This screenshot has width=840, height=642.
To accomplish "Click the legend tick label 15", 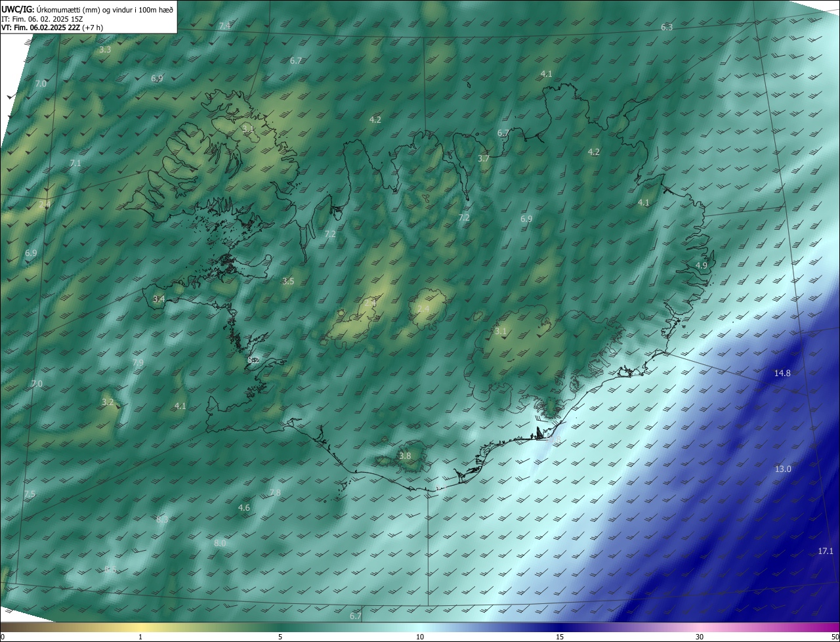I will tap(560, 637).
